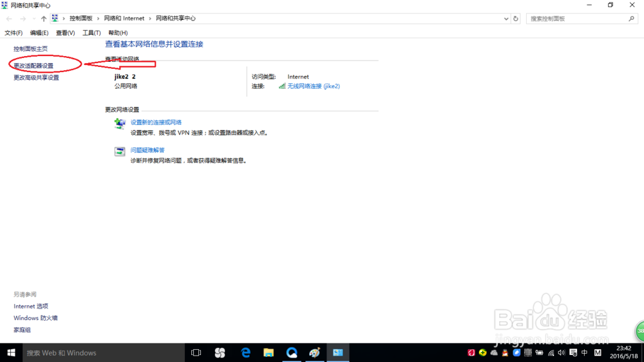The width and height of the screenshot is (644, 362).
Task: Click the volume speaker tray icon
Action: pyautogui.click(x=562, y=353)
